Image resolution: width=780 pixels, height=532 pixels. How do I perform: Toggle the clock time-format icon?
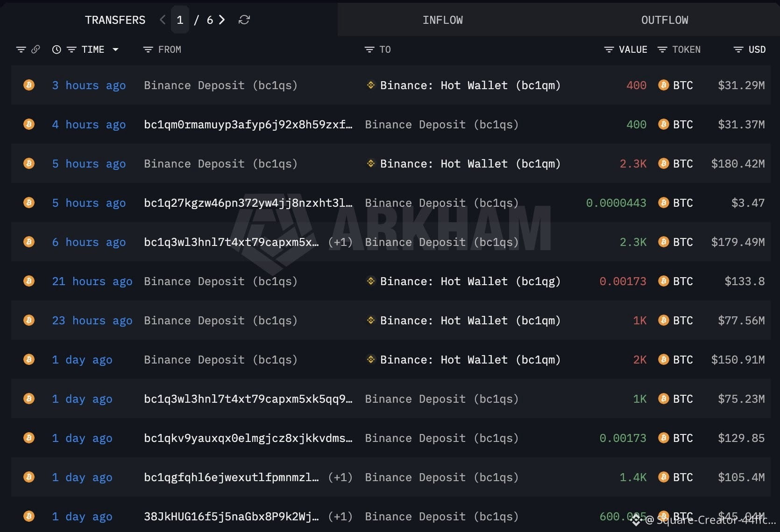click(x=57, y=49)
